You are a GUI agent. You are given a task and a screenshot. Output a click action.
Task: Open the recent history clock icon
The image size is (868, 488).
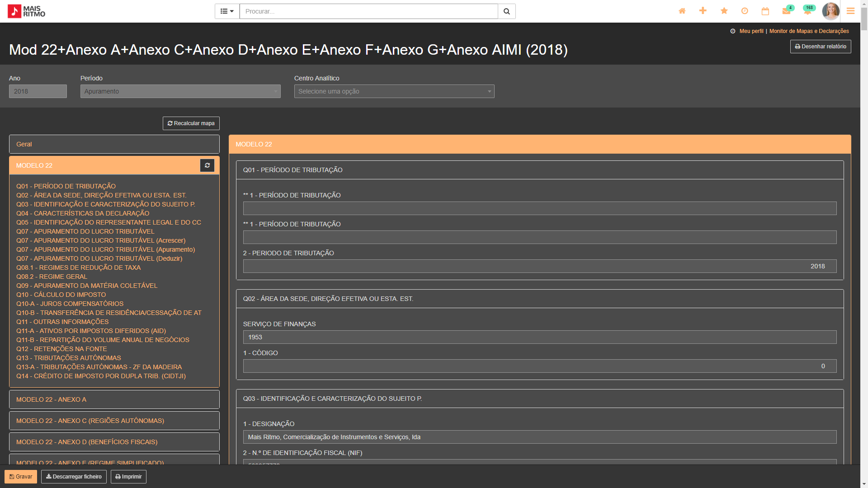[745, 11]
